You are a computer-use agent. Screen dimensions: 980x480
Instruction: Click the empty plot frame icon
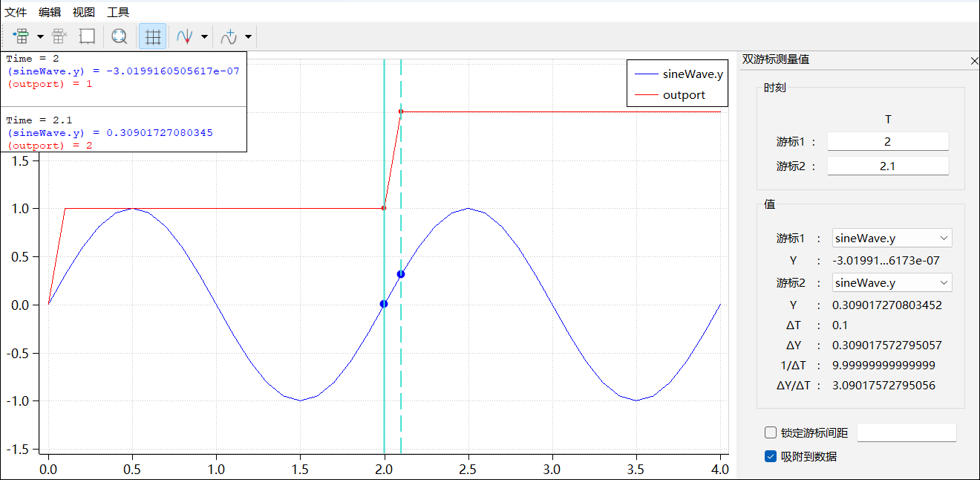pos(88,36)
